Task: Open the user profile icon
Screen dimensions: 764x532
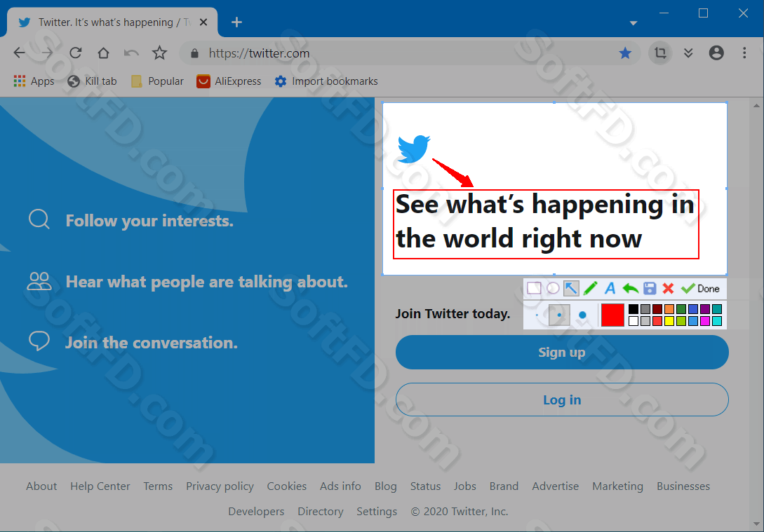Action: 716,53
